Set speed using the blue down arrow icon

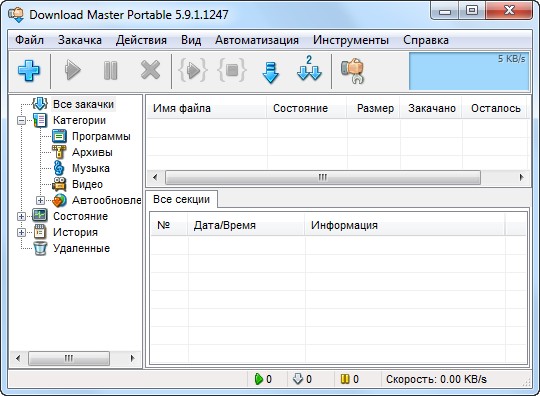coord(271,72)
